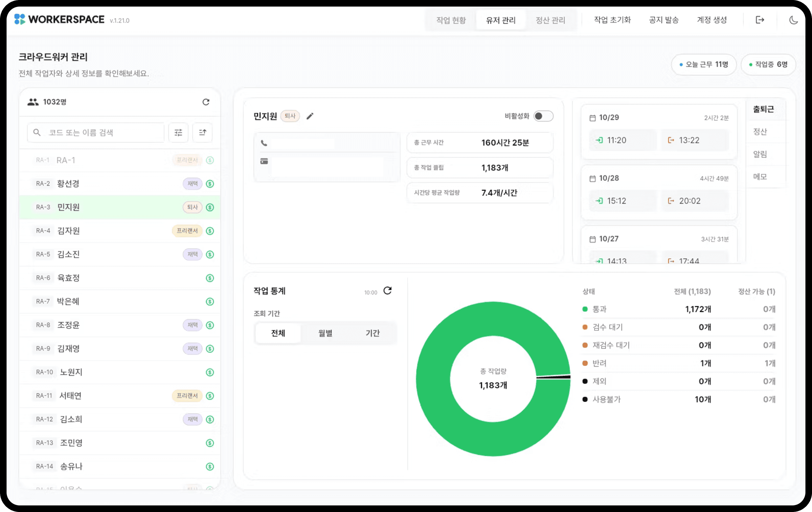Refresh the worker list
This screenshot has height=512, width=812.
click(206, 102)
